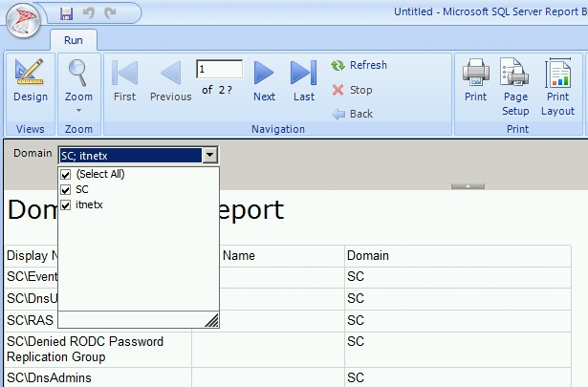
Task: Uncheck the itnetx domain checkbox
Action: [x=66, y=205]
